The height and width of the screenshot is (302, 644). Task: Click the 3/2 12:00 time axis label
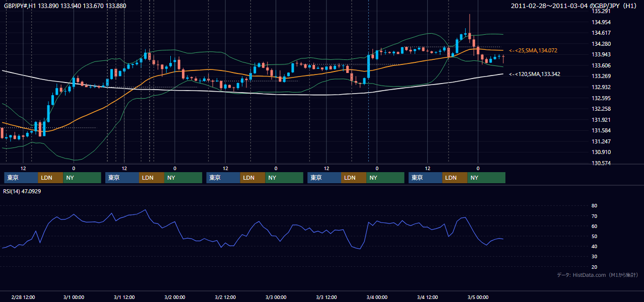coord(225,297)
